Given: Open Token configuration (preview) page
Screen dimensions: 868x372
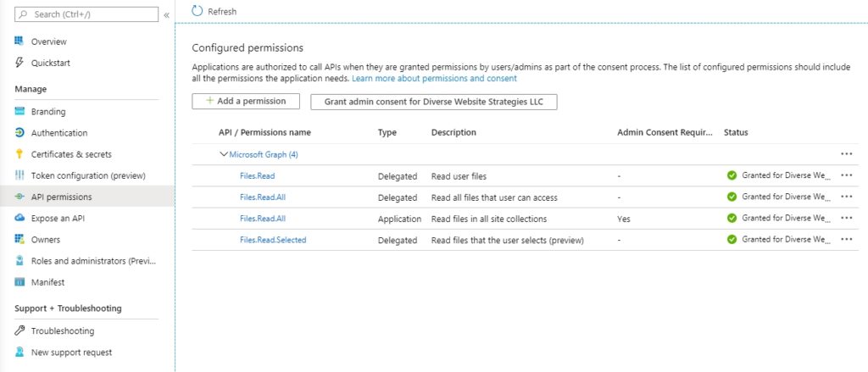Looking at the screenshot, I should point(88,175).
